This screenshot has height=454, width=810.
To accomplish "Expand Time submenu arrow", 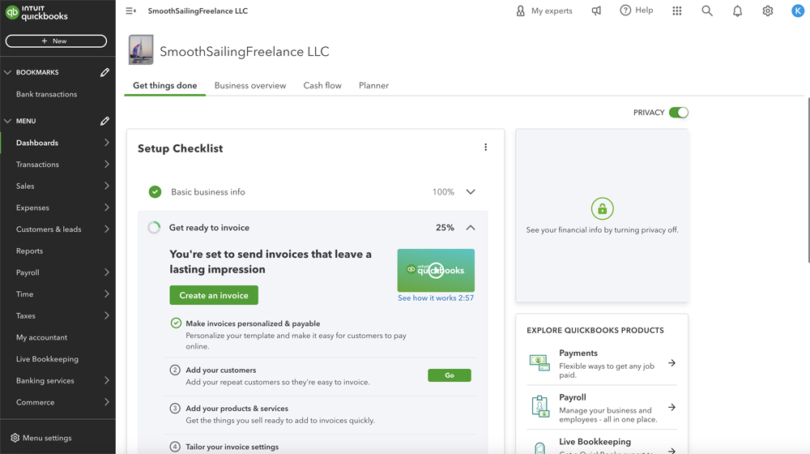I will point(106,294).
